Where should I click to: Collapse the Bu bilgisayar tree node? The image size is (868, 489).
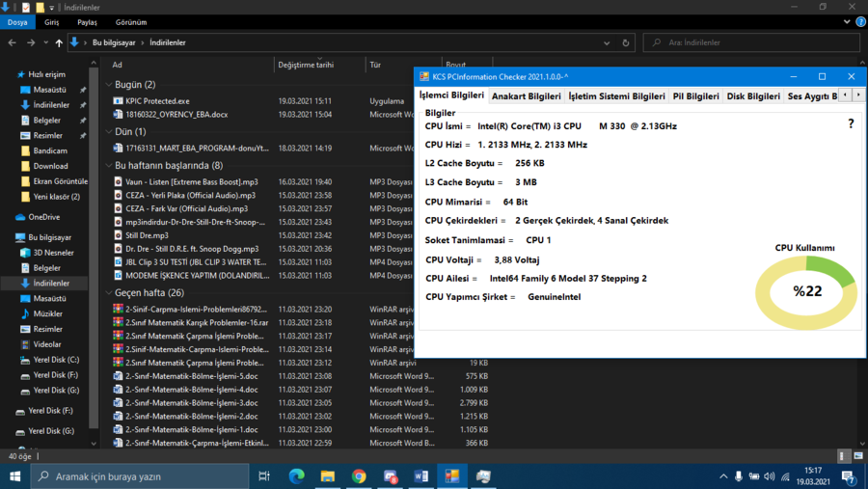point(9,237)
